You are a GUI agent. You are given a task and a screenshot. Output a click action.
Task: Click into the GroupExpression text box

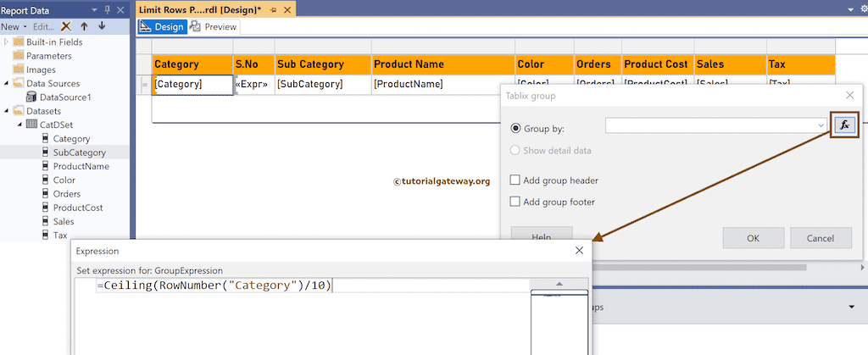coord(303,315)
